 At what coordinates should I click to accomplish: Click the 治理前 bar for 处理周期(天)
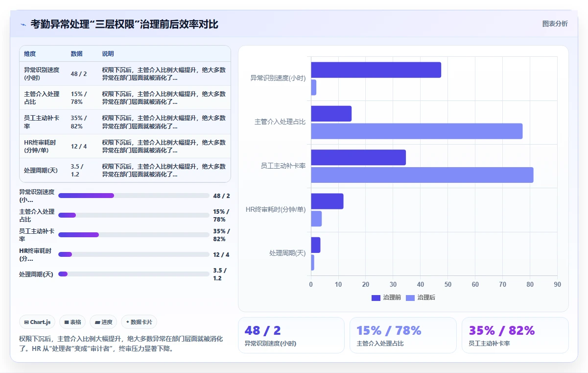pos(316,245)
